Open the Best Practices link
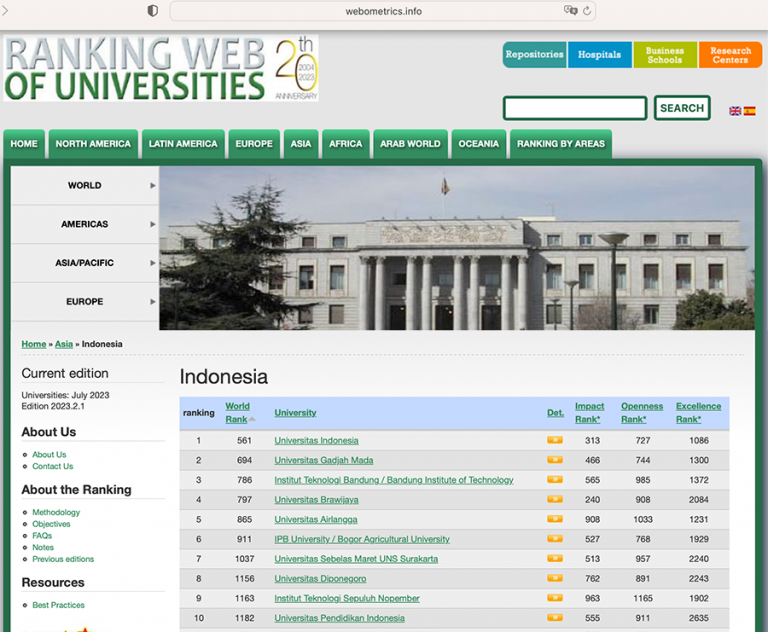 click(x=58, y=605)
